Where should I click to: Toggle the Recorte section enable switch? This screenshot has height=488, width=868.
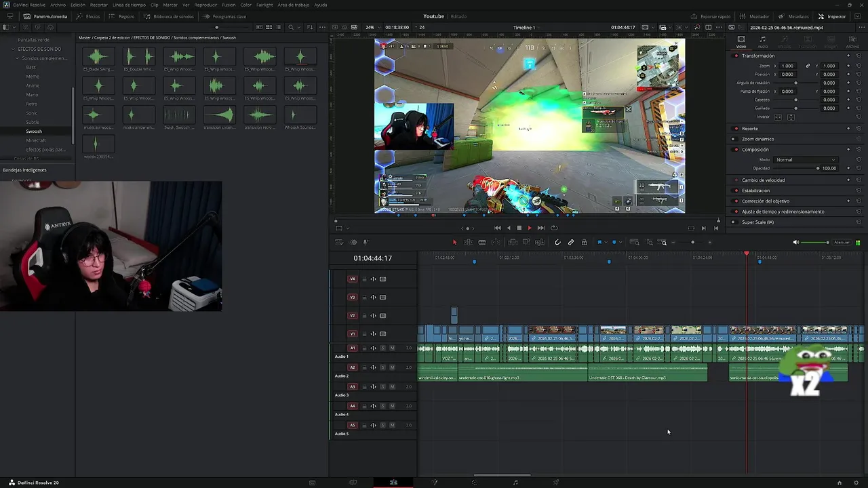(x=736, y=128)
